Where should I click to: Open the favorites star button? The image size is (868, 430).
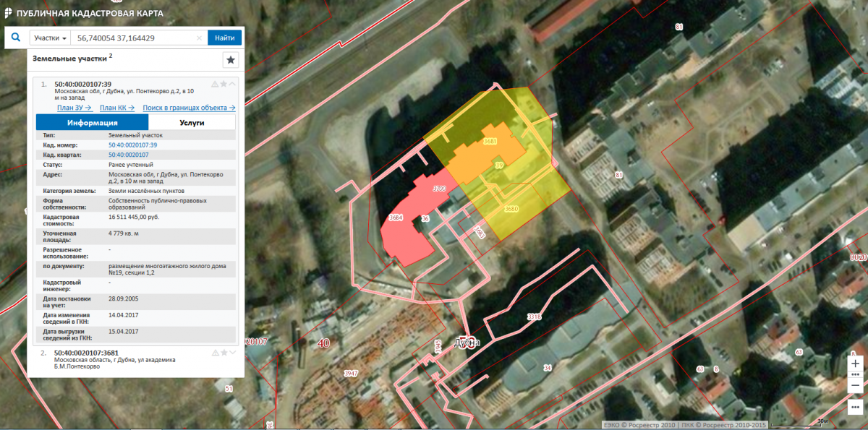(x=231, y=59)
